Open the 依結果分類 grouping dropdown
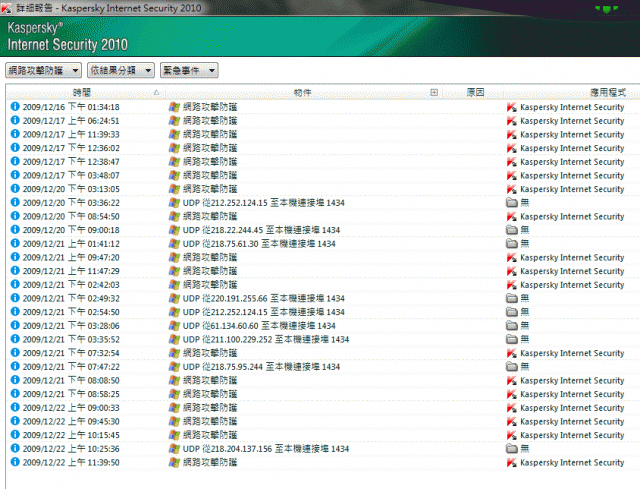Image resolution: width=640 pixels, height=489 pixels. pyautogui.click(x=121, y=70)
